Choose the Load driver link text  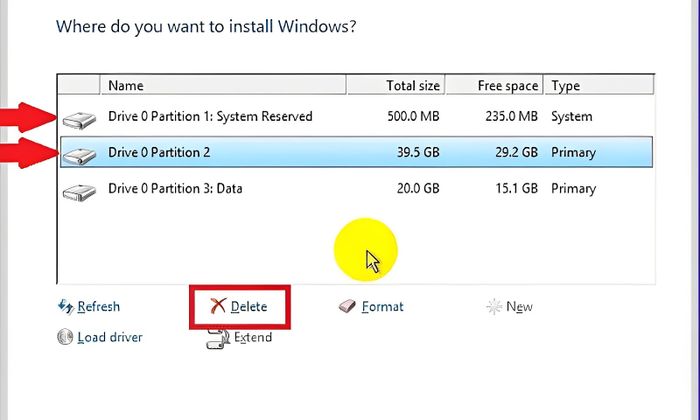(110, 337)
